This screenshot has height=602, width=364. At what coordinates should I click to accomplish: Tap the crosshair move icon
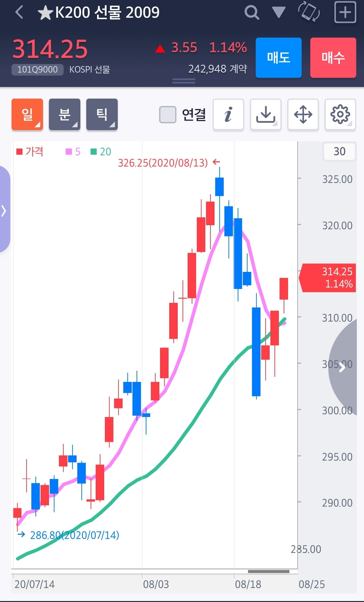[303, 114]
